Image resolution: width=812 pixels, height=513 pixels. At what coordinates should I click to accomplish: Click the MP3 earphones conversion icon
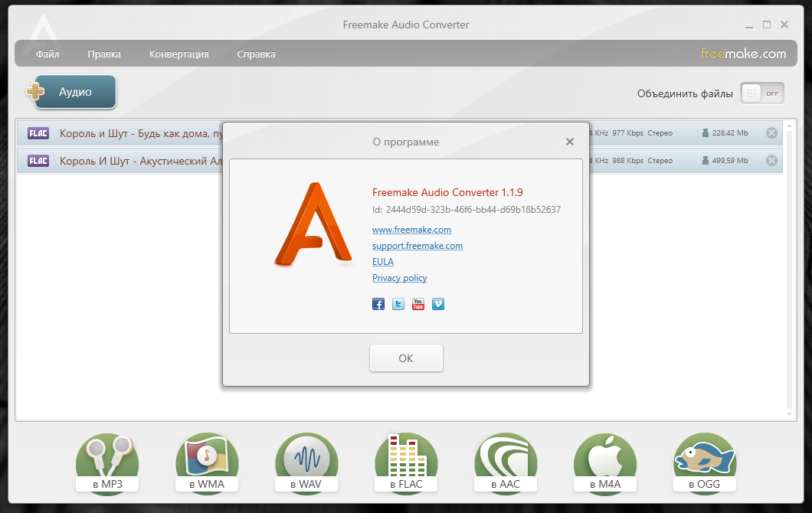(x=107, y=464)
